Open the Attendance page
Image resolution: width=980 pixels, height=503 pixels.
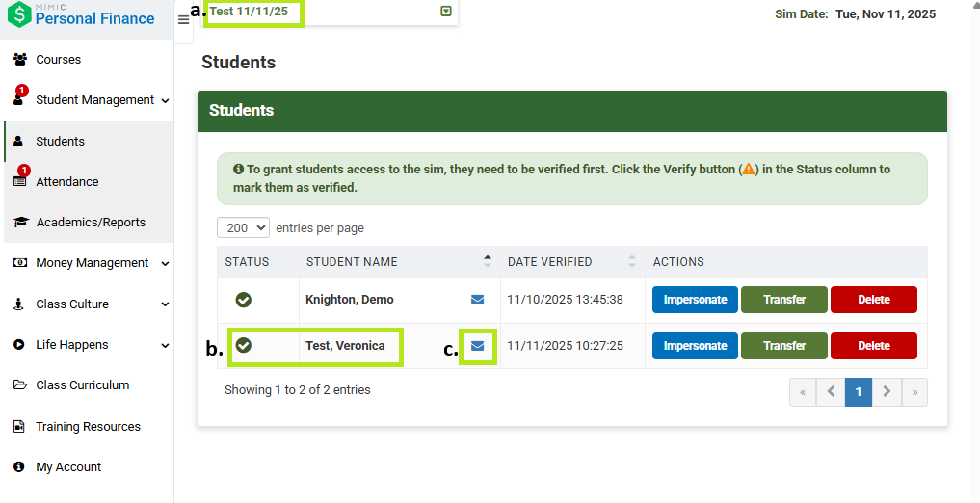click(67, 182)
